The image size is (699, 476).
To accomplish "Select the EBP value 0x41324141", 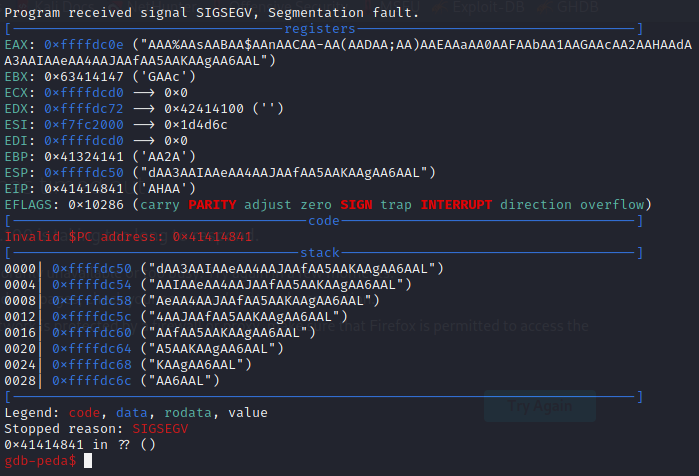I will coord(84,157).
